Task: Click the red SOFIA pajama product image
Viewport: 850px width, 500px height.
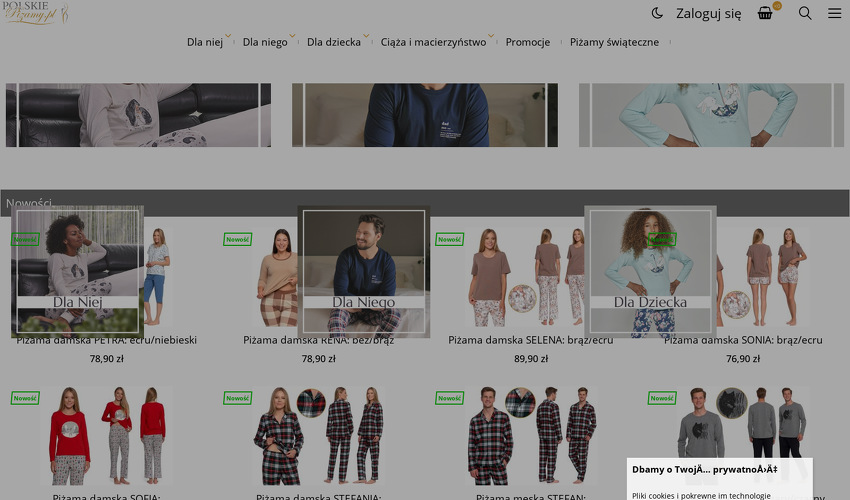Action: point(108,435)
